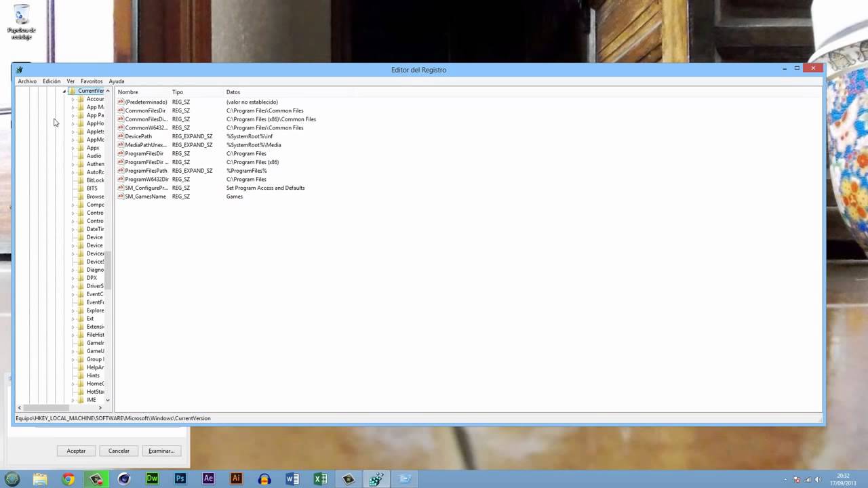Click the folder icon of the Hints key
Image resolution: width=868 pixels, height=488 pixels.
81,375
